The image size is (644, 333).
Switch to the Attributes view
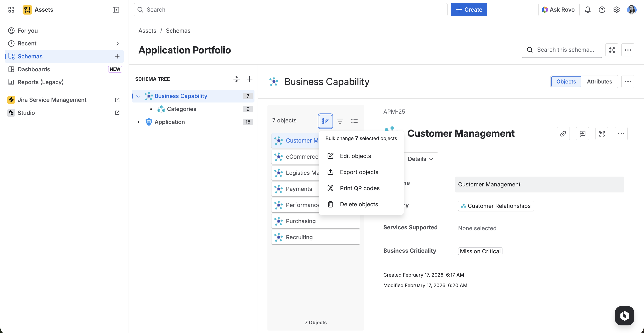[599, 81]
